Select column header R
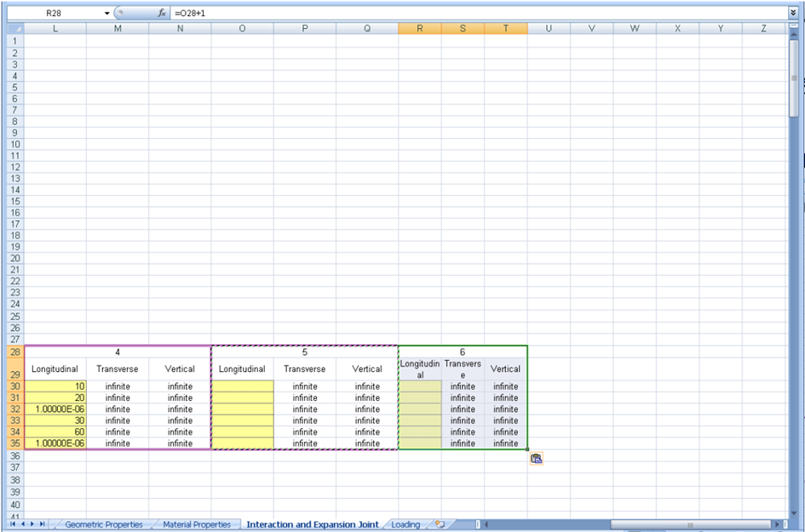Viewport: 805px width, 532px height. 420,28
